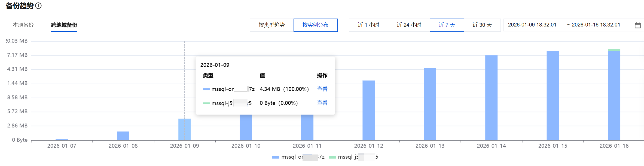
Task: Click the 类型 column header in tooltip
Action: [208, 75]
